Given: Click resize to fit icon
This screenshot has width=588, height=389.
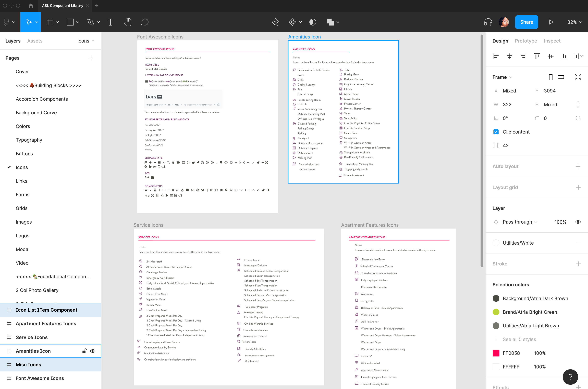Looking at the screenshot, I should [x=578, y=77].
